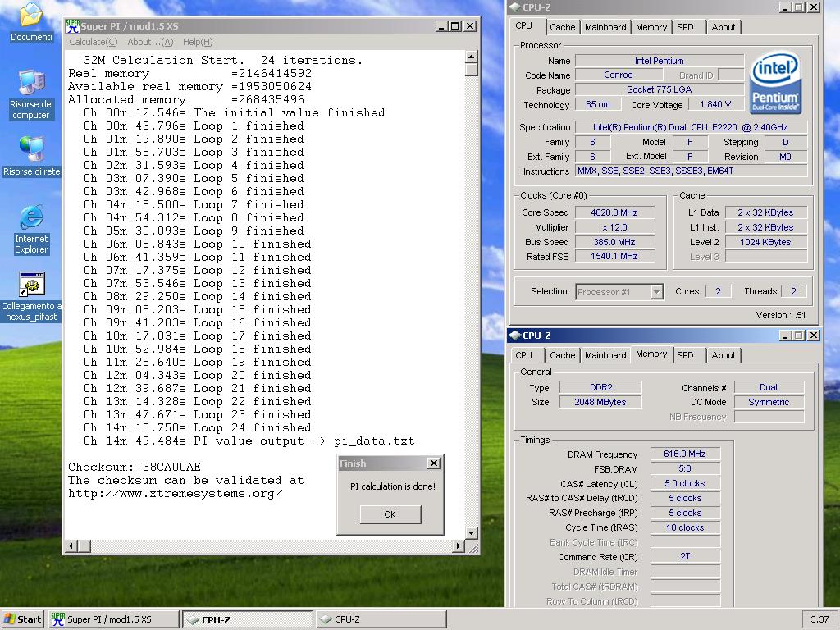Viewport: 840px width, 630px height.
Task: Click the taskbar clock showing 3.37
Action: coord(819,619)
